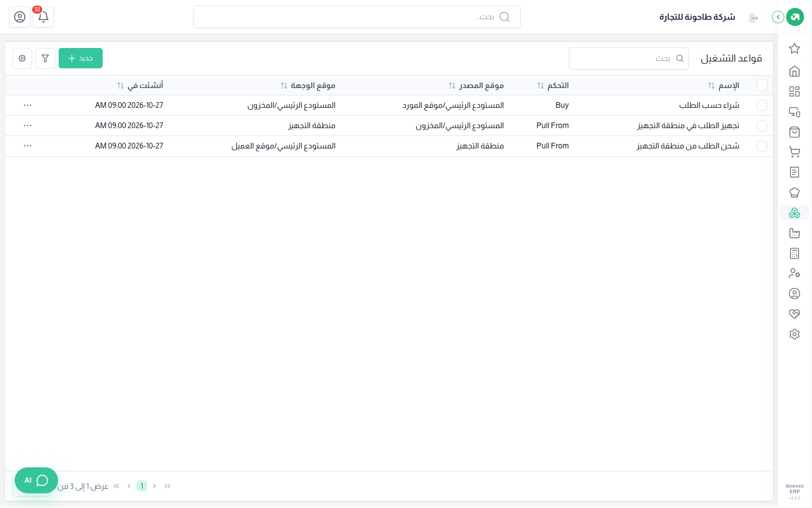Tick the select-all checkbox in the table header
Screen dimensions: 812x508
[762, 85]
